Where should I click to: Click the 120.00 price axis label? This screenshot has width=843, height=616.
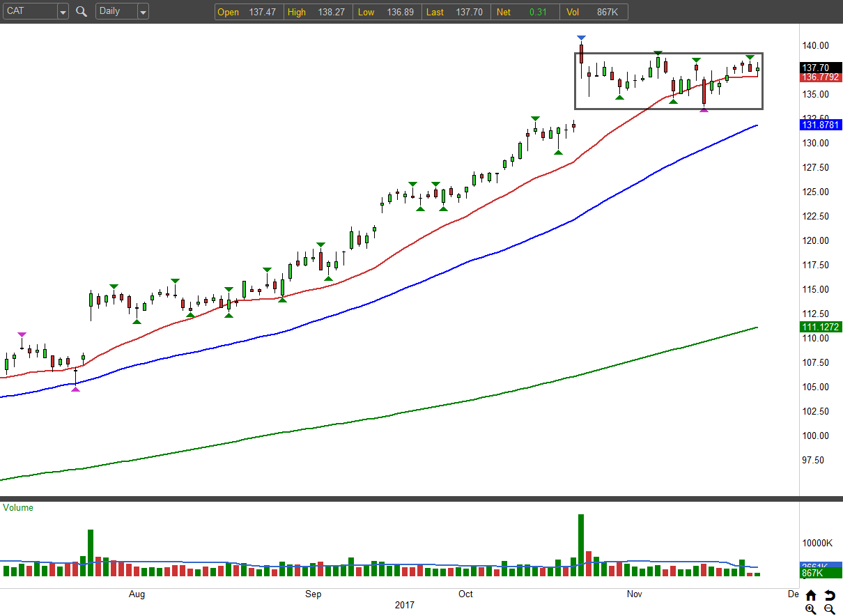(x=814, y=240)
